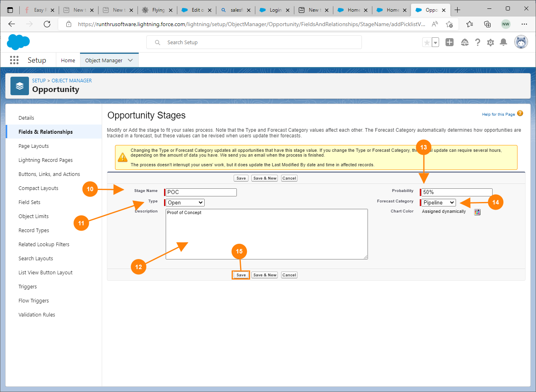536x392 pixels.
Task: Open the Chart Color picker swatch
Action: pos(477,212)
